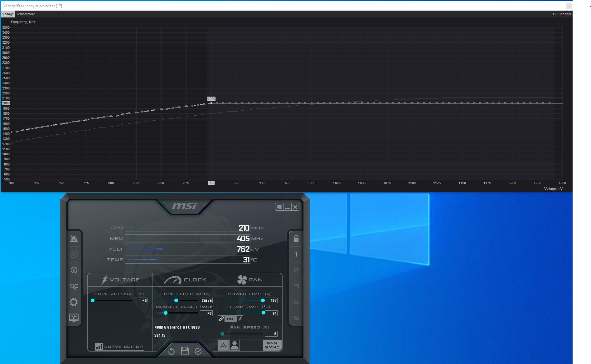Toggle user-defined fan control icon
Image resolution: width=591 pixels, height=364 pixels.
coord(235,345)
